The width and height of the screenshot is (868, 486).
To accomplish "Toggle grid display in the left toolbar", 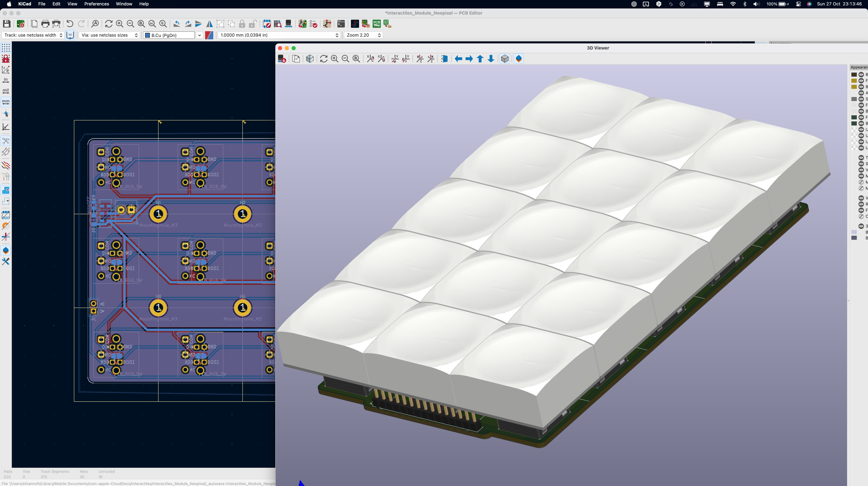I will (6, 47).
